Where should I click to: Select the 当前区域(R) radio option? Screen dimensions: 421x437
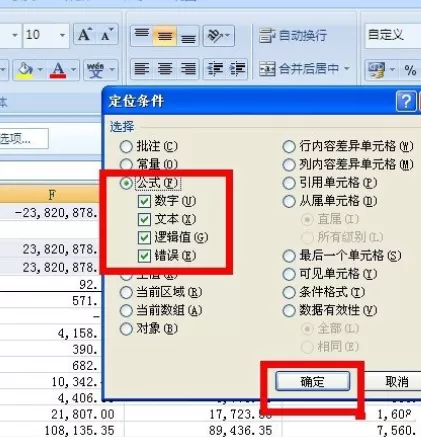tap(161, 292)
